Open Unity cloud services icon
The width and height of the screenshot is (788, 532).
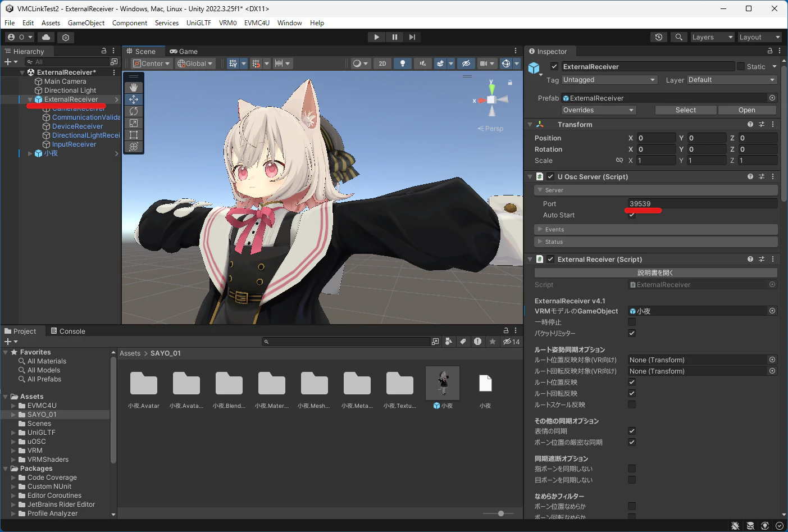pyautogui.click(x=46, y=37)
